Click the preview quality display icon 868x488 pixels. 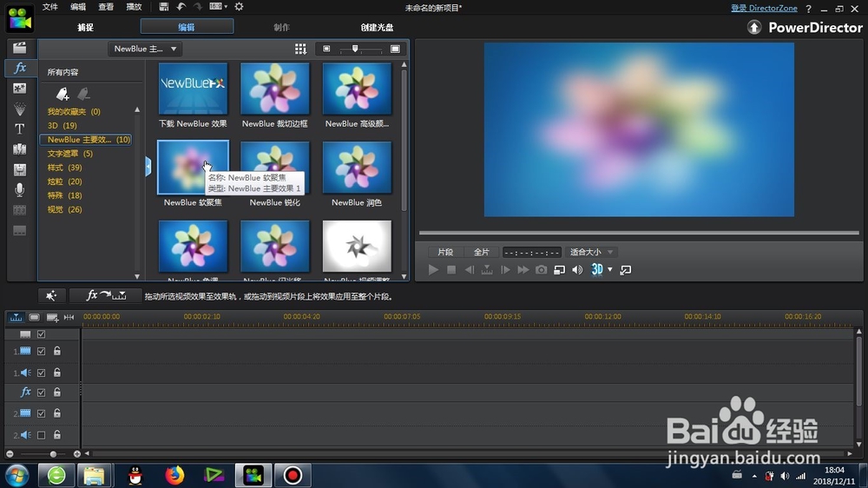[559, 270]
